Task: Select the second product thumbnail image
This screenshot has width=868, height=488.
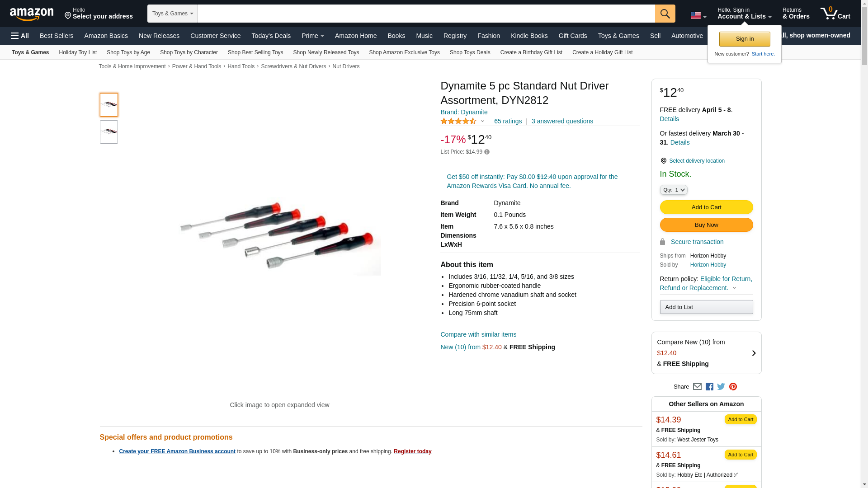Action: 109,132
